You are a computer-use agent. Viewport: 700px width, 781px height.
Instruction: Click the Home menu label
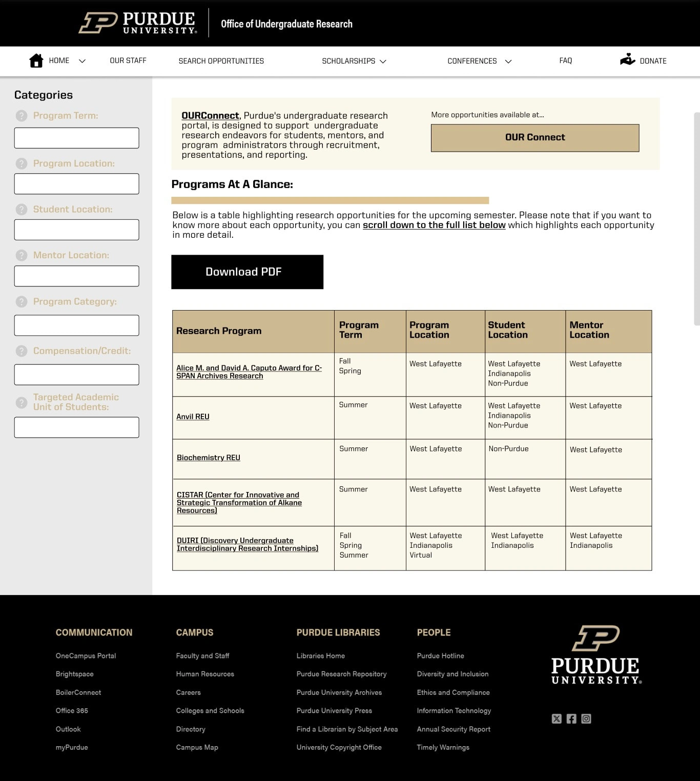coord(59,60)
